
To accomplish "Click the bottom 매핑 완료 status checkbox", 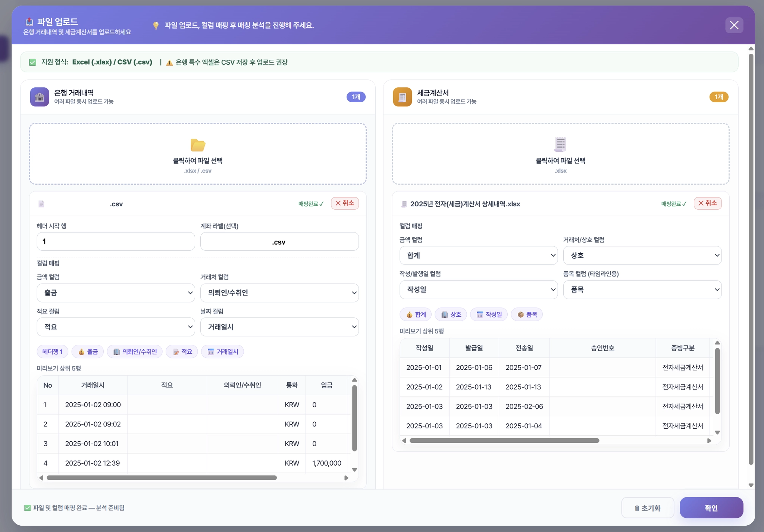I will pos(27,508).
